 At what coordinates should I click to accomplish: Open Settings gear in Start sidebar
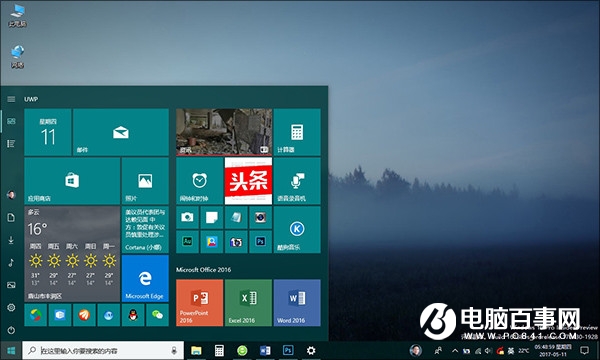coord(11,308)
